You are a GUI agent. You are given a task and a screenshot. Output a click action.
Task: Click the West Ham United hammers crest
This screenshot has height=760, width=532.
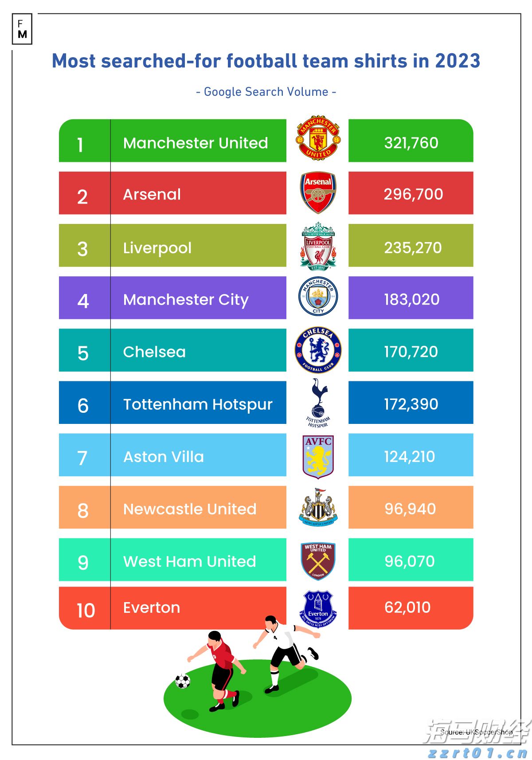coord(318,560)
